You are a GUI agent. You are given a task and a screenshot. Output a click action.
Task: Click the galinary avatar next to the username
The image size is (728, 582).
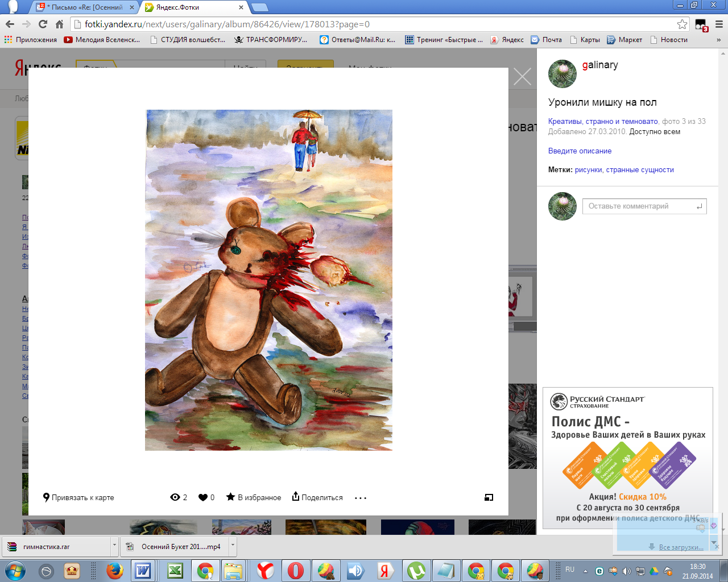562,74
